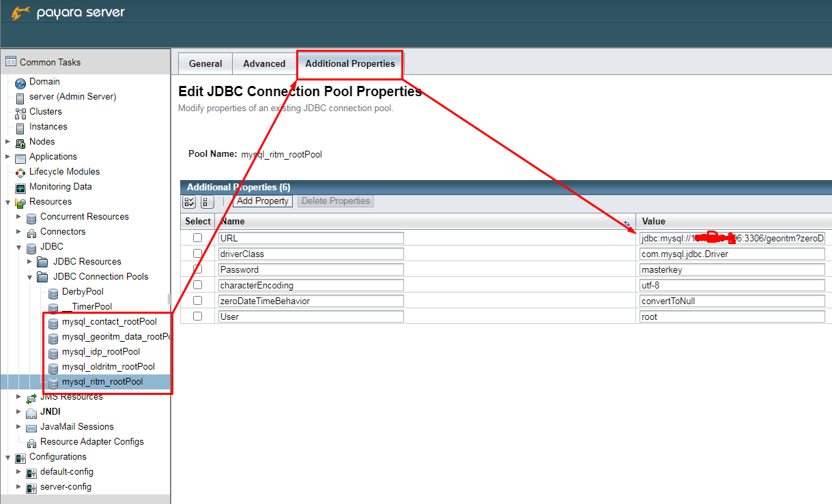The image size is (832, 504).
Task: Open the mysql_idp_rootPool connection pool
Action: click(101, 352)
